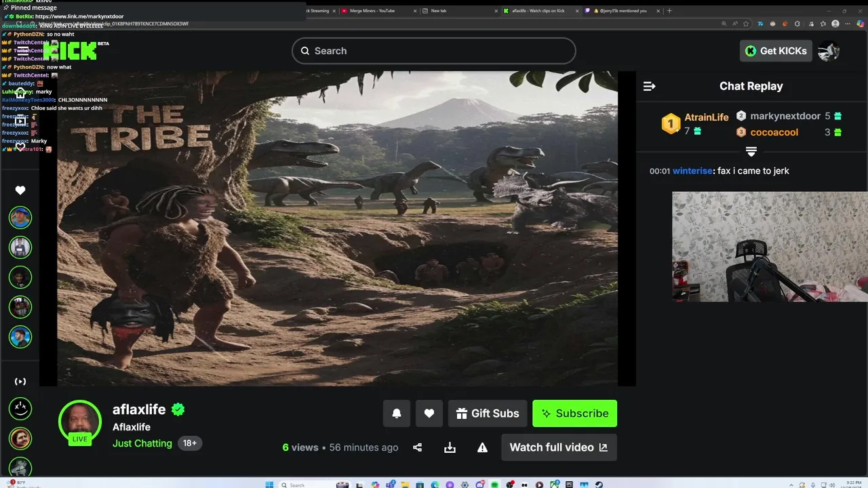The width and height of the screenshot is (868, 488).
Task: Open the browser profile icon in the toolbar
Action: click(x=835, y=24)
